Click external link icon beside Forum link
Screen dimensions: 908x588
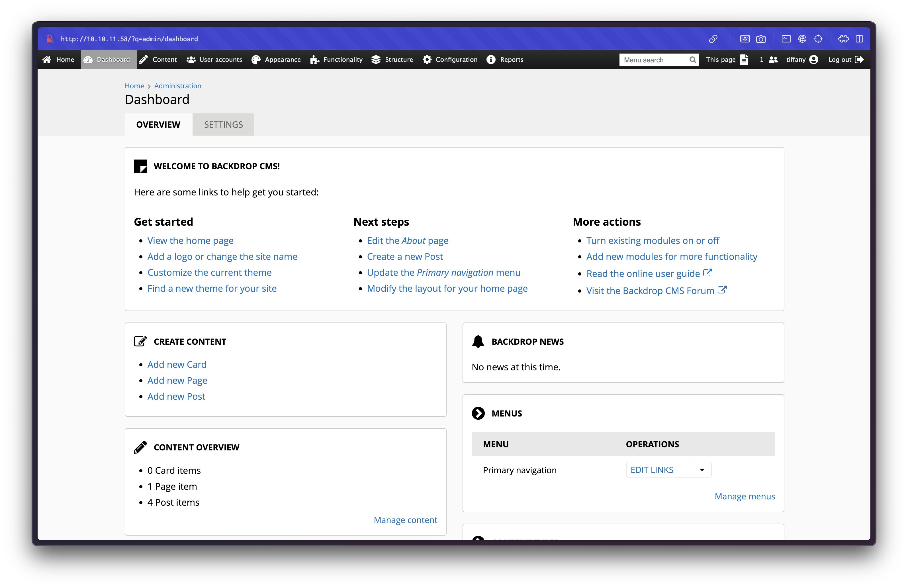click(x=722, y=290)
